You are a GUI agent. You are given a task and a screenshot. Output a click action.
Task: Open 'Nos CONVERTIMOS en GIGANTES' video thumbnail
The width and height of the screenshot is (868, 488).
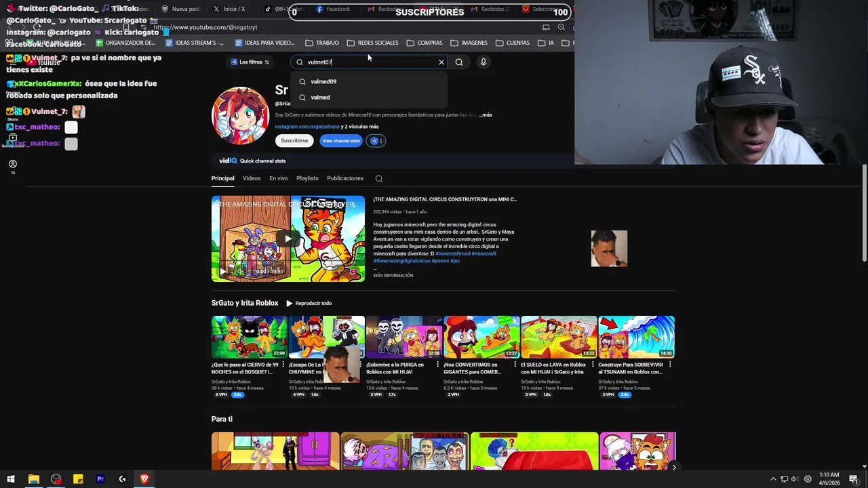pos(481,337)
